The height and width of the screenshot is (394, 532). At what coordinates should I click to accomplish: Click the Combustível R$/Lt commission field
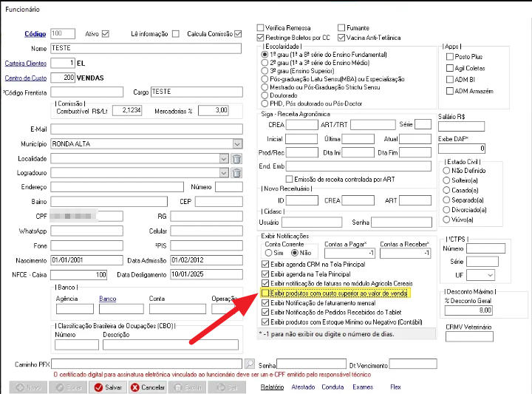tap(127, 110)
